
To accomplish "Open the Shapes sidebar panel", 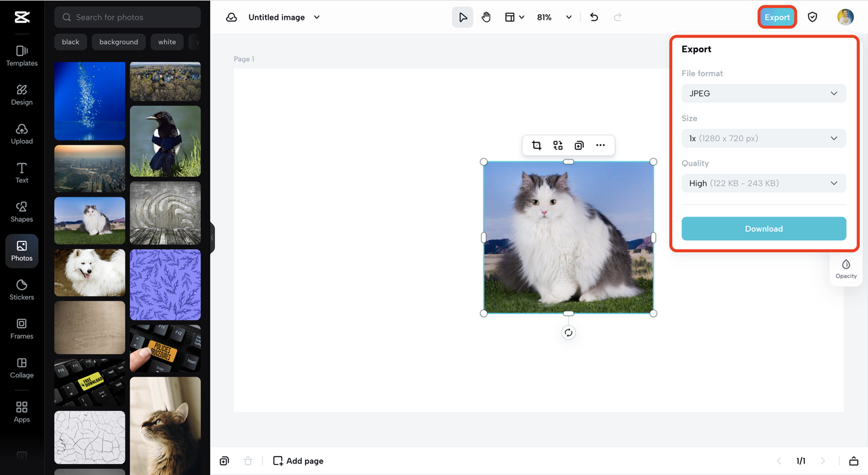I will click(22, 211).
